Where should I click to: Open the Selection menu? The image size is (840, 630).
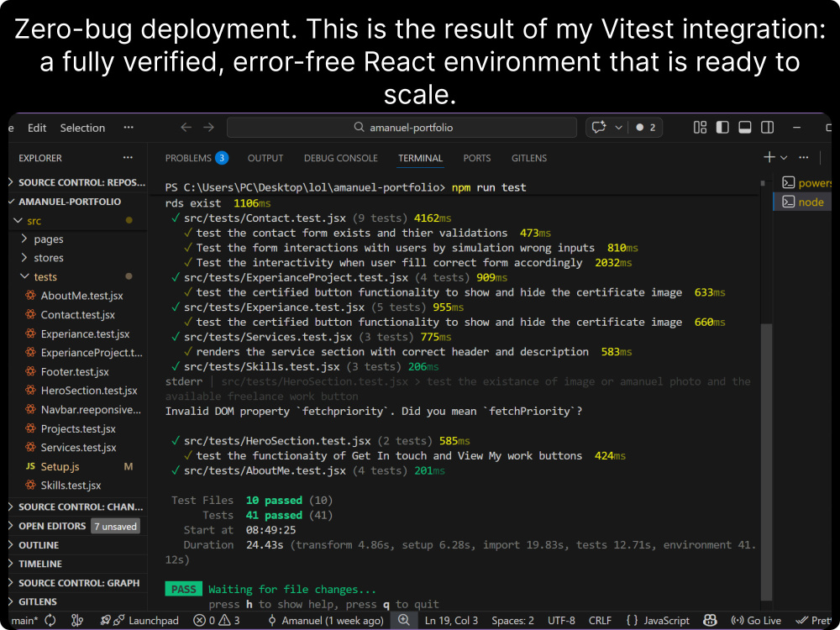(82, 128)
